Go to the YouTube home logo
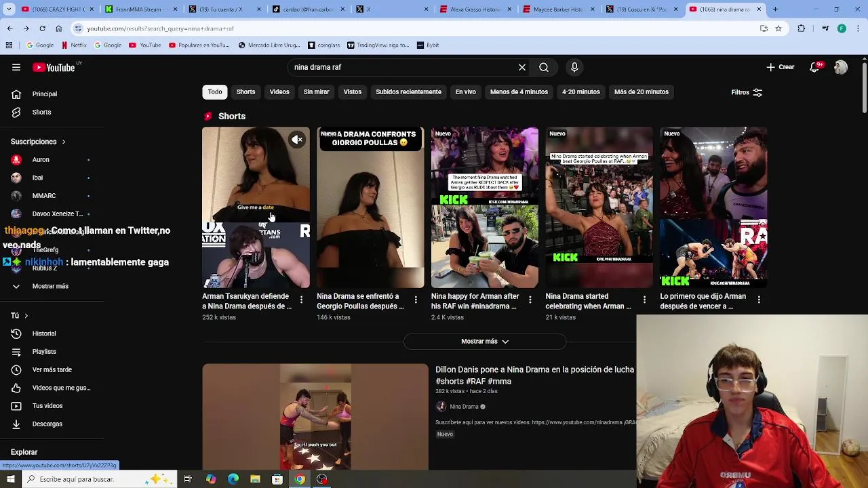Screen dimensions: 868x488 tap(54, 67)
